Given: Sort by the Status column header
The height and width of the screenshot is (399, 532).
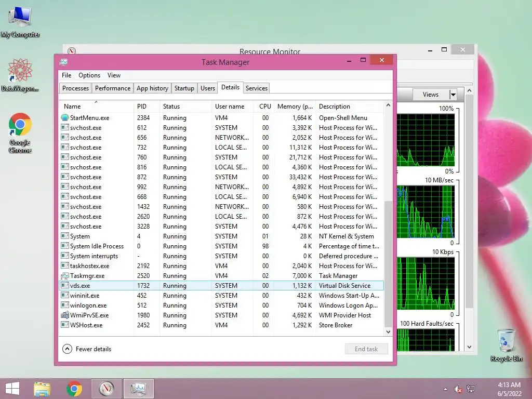Looking at the screenshot, I should click(185, 107).
